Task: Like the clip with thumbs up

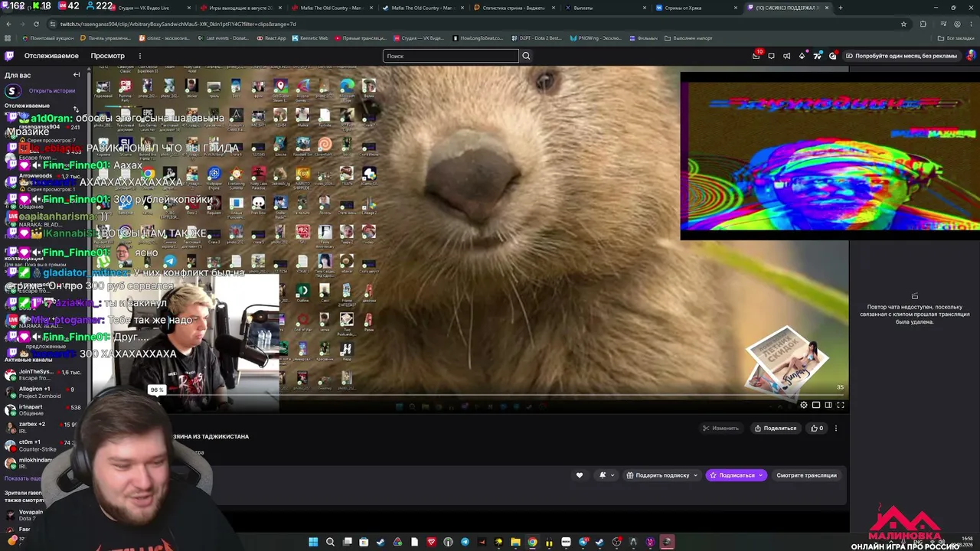Action: [x=817, y=429]
